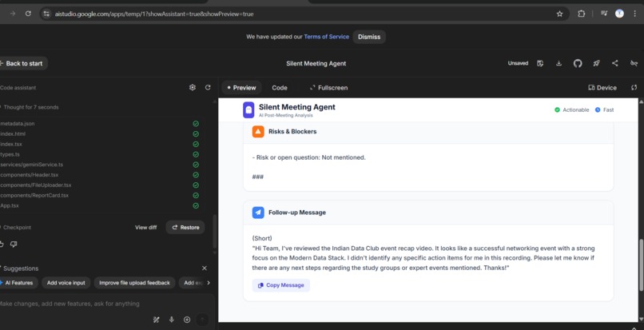Show more suggestions with the right chevron
This screenshot has height=330, width=644.
[209, 283]
